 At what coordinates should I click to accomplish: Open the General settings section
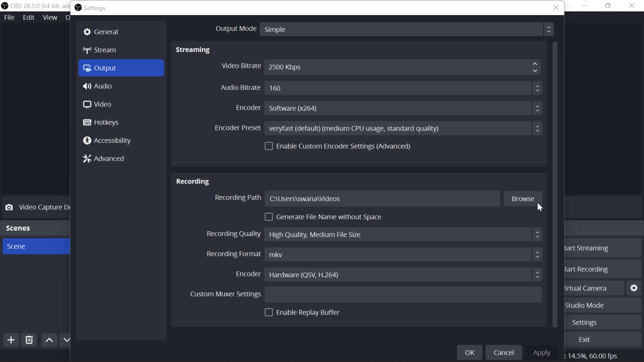coord(106,31)
